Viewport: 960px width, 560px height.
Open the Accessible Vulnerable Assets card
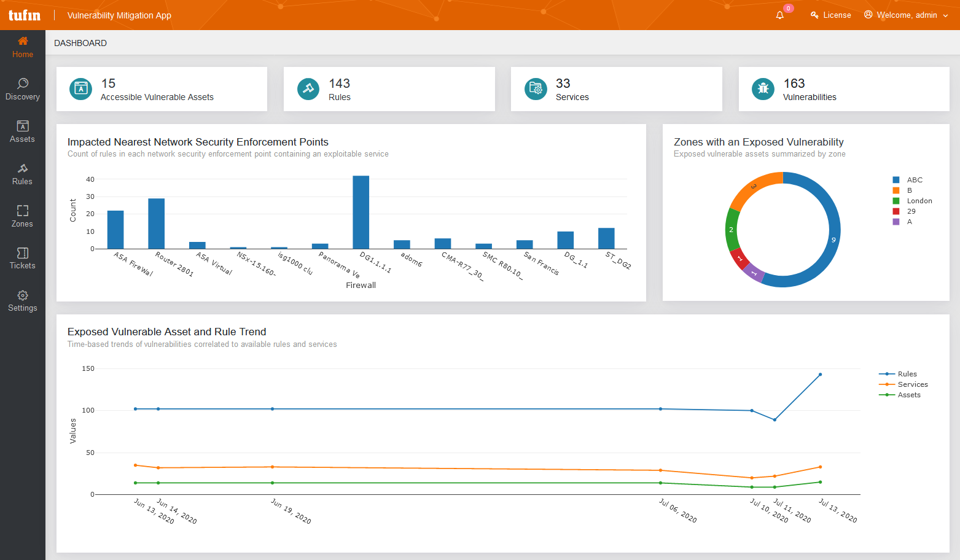(x=162, y=89)
